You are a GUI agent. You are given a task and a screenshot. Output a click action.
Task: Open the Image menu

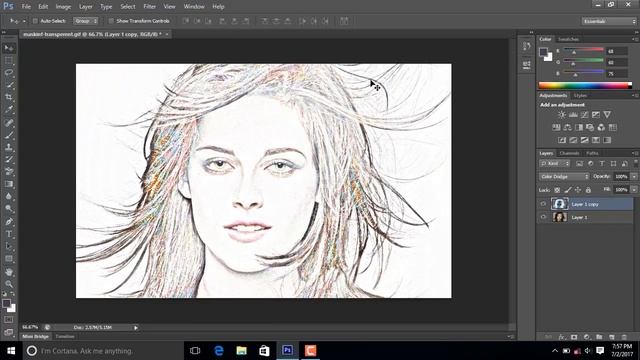(63, 7)
